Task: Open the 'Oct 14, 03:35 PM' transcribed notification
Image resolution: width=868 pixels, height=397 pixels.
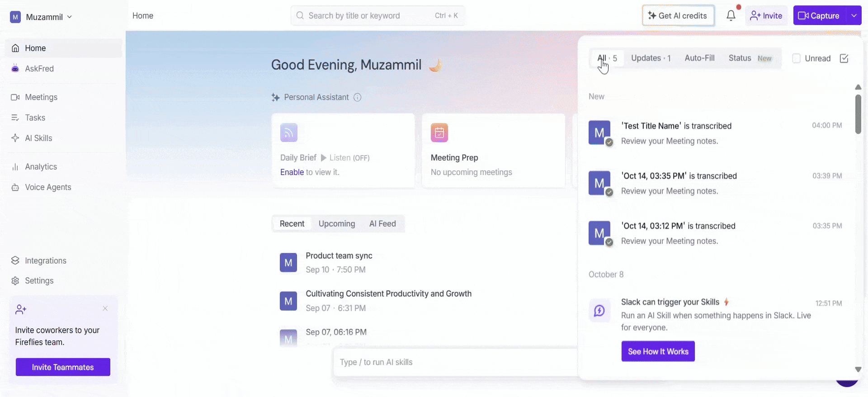Action: tap(715, 184)
